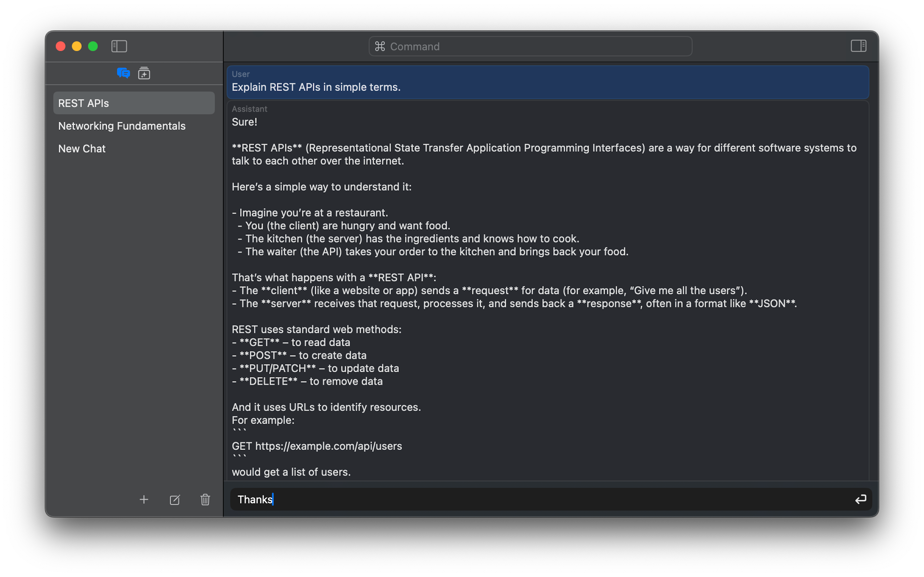The width and height of the screenshot is (924, 577).
Task: Click the example.com API users URL line
Action: click(x=317, y=446)
